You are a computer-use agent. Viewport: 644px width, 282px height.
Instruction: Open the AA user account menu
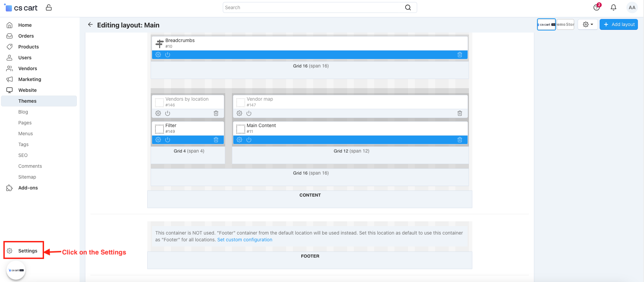click(632, 7)
